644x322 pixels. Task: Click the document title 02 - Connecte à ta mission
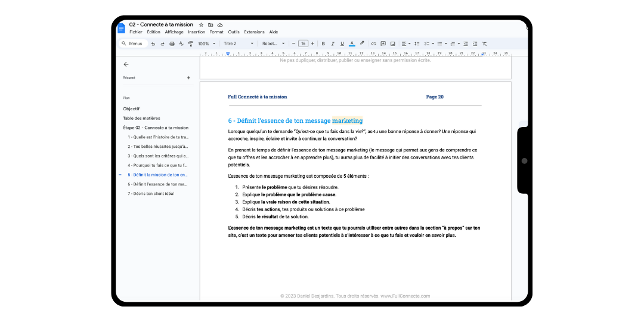(x=161, y=24)
